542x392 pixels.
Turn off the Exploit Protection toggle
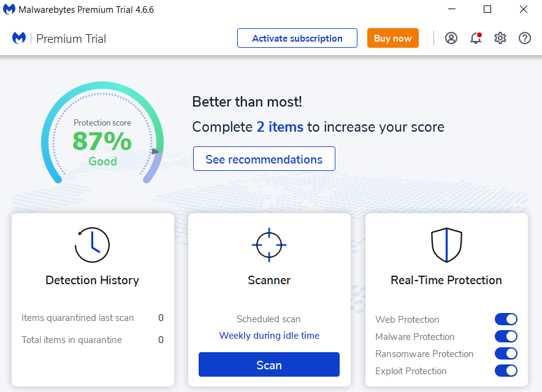click(x=506, y=371)
